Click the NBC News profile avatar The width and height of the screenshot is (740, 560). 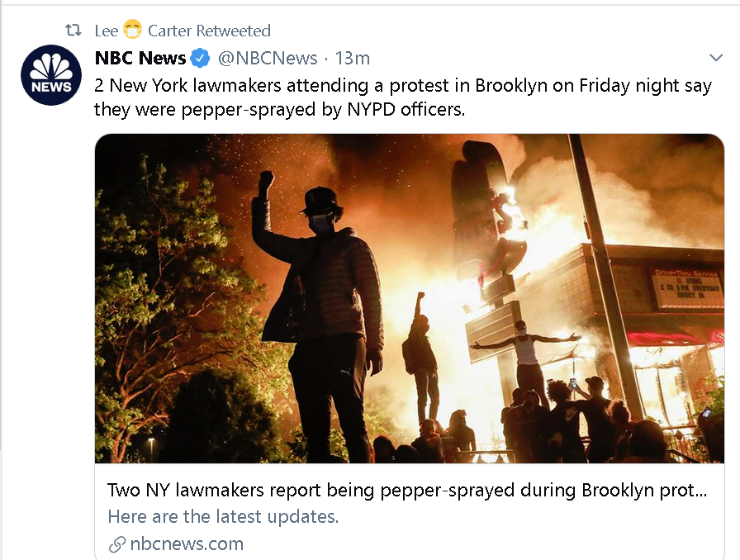tap(51, 74)
